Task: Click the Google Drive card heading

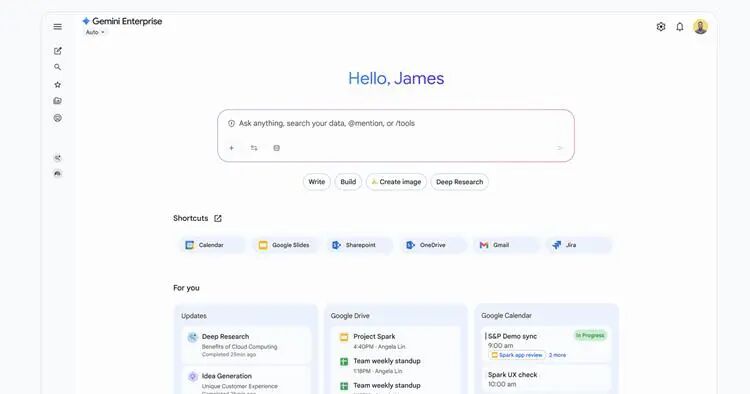Action: (350, 316)
